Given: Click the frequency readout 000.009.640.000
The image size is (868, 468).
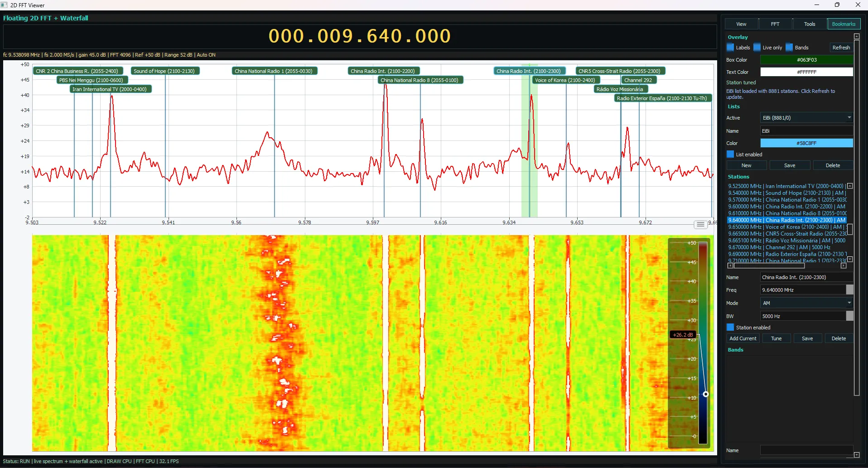Looking at the screenshot, I should pyautogui.click(x=360, y=36).
